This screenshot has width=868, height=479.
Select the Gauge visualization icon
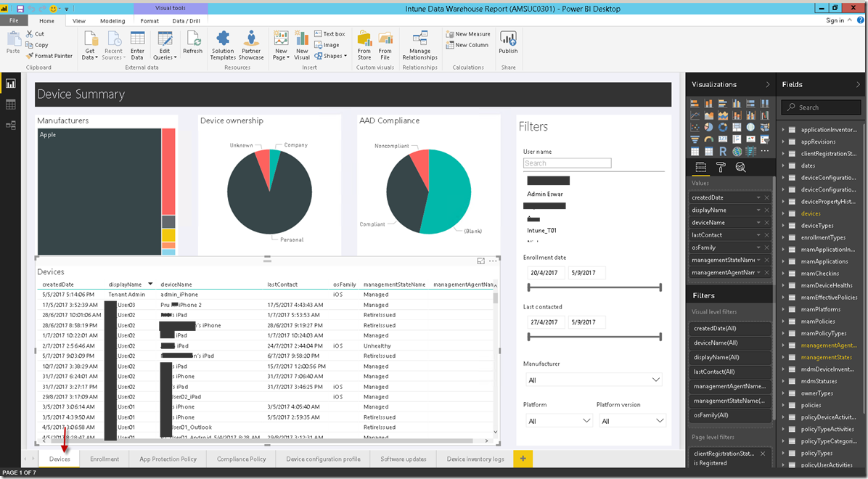709,139
